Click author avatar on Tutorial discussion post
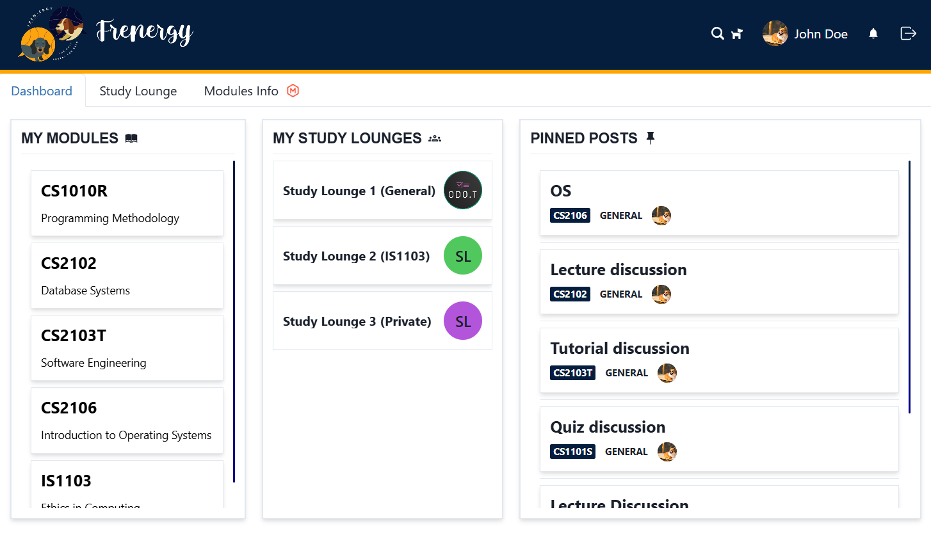Image resolution: width=931 pixels, height=560 pixels. 667,373
